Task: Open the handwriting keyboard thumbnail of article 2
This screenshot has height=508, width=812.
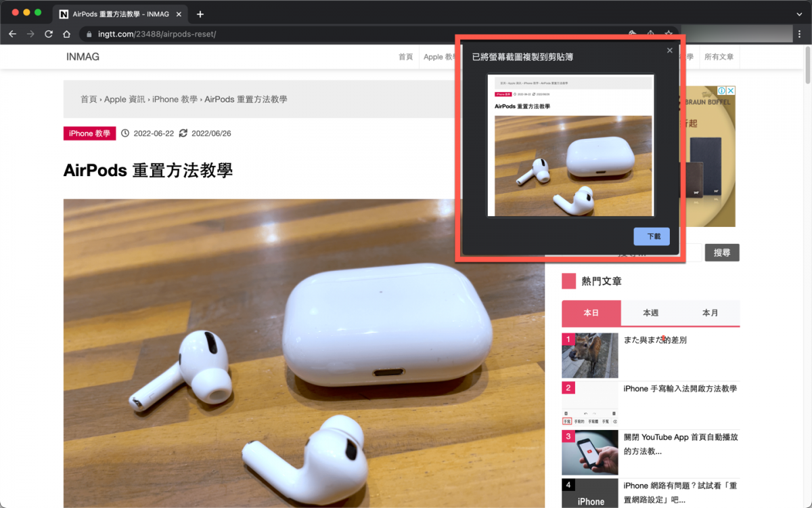Action: pyautogui.click(x=590, y=404)
